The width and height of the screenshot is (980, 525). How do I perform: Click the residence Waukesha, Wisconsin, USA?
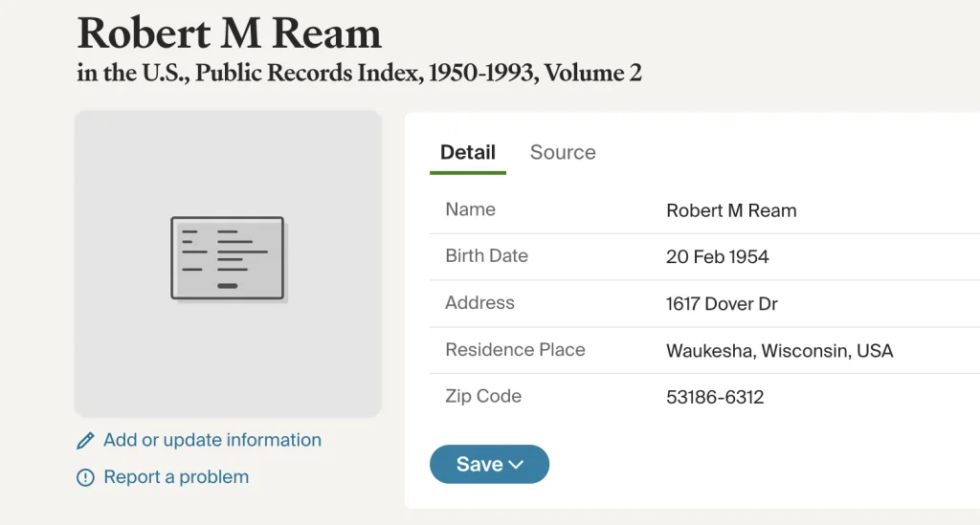(x=779, y=351)
